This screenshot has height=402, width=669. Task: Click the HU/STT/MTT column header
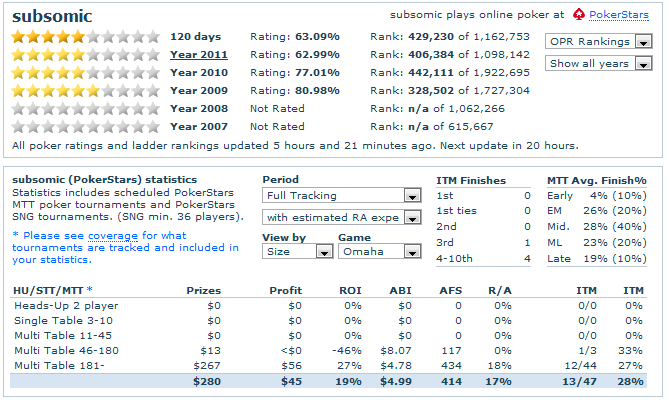coord(48,291)
